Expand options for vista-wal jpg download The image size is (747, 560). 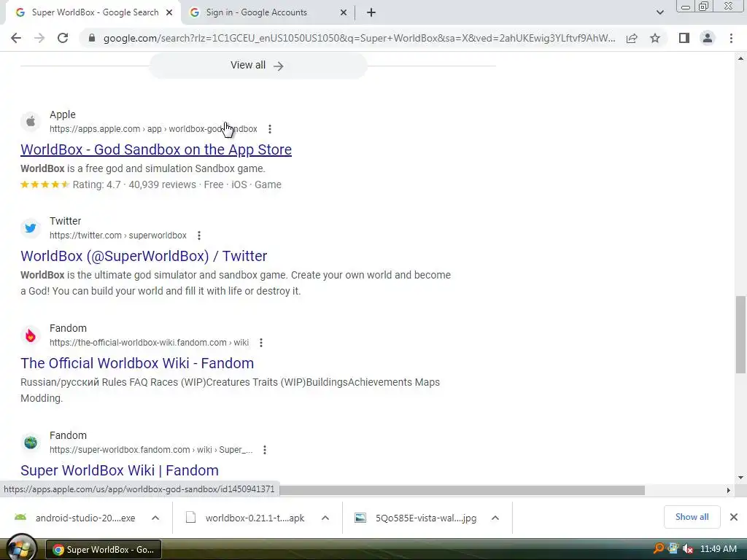pyautogui.click(x=495, y=518)
